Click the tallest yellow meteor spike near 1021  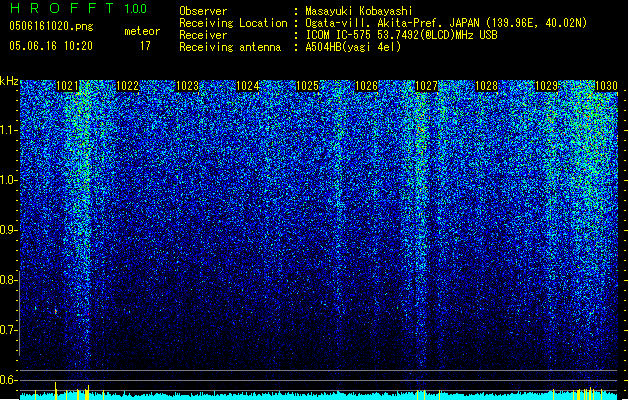[x=56, y=391]
